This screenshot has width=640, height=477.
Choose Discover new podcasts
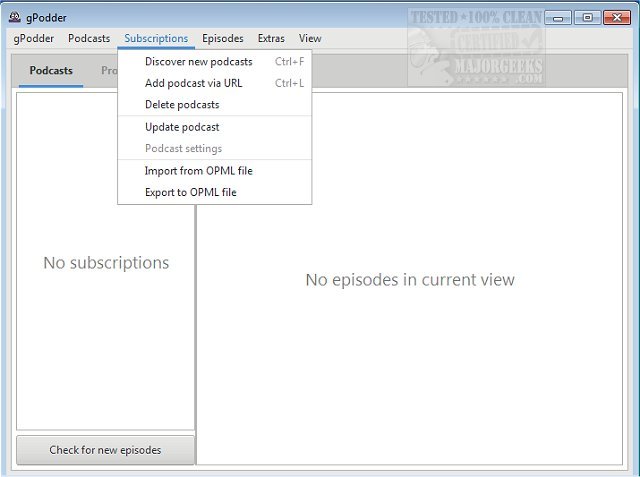[215, 62]
